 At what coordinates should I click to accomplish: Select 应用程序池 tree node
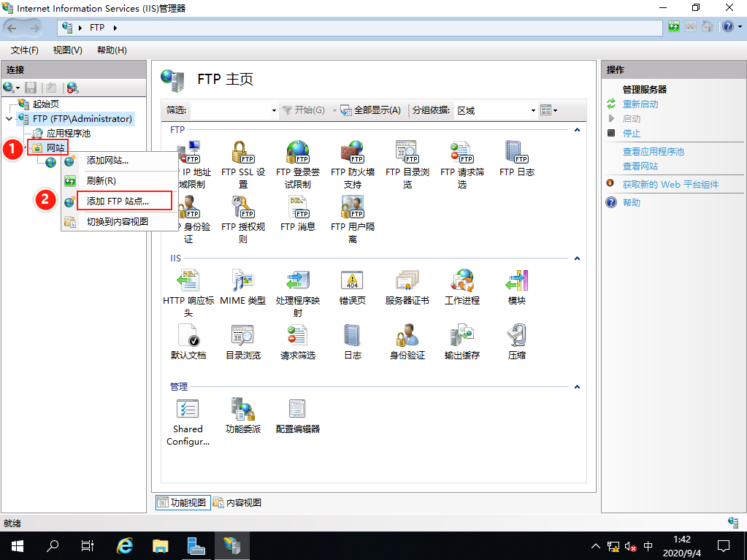point(68,134)
